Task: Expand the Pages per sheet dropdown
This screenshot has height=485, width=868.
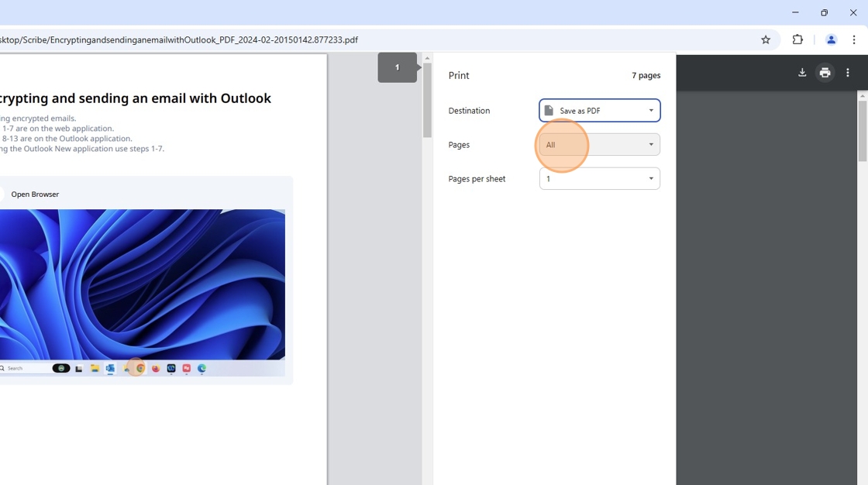Action: (600, 179)
